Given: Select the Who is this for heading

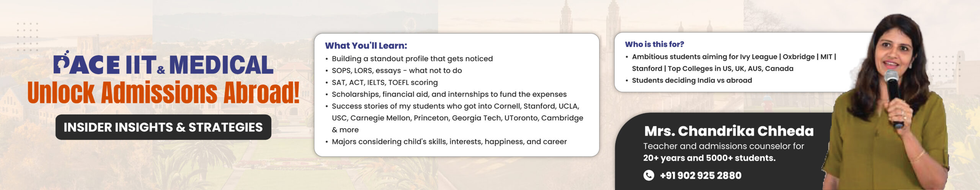Looking at the screenshot, I should pos(654,44).
